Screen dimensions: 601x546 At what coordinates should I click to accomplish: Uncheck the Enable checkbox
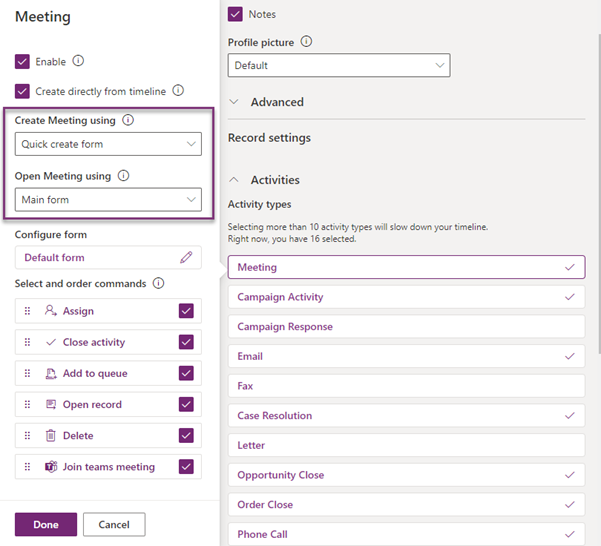pos(23,61)
